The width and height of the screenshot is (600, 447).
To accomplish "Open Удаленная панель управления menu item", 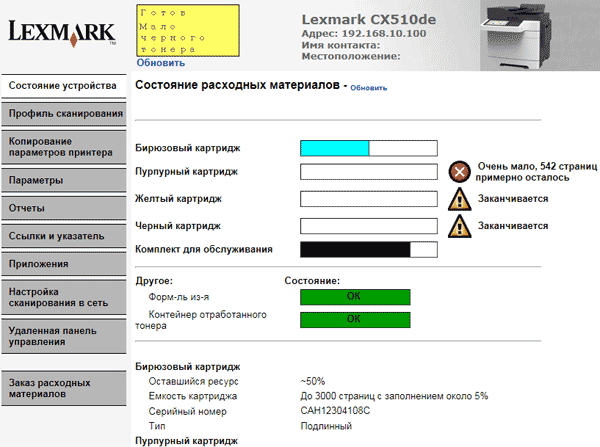I will (x=64, y=336).
